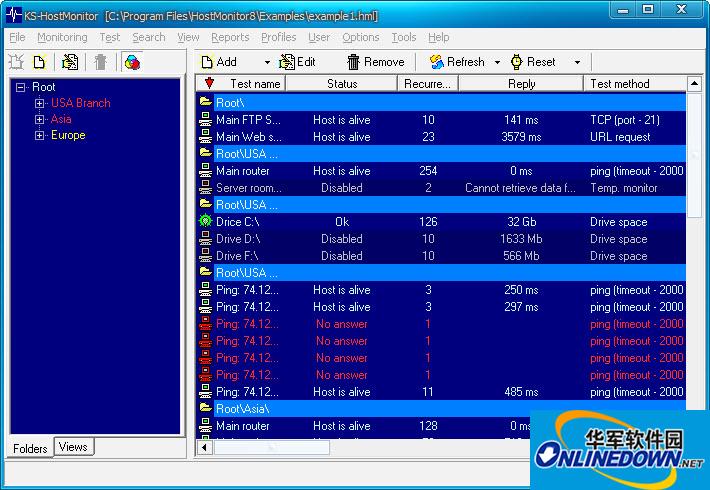The width and height of the screenshot is (710, 490).
Task: Click the Temp. monitor method cell
Action: 624,188
